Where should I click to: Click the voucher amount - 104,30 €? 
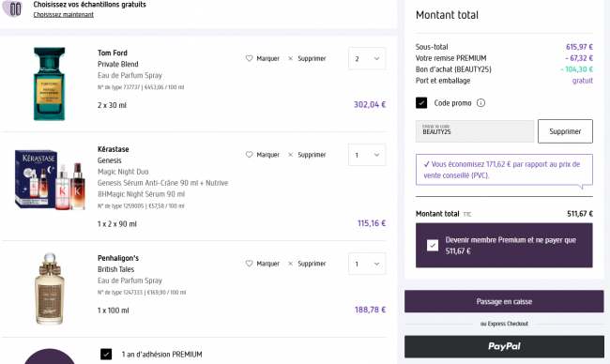coord(577,69)
